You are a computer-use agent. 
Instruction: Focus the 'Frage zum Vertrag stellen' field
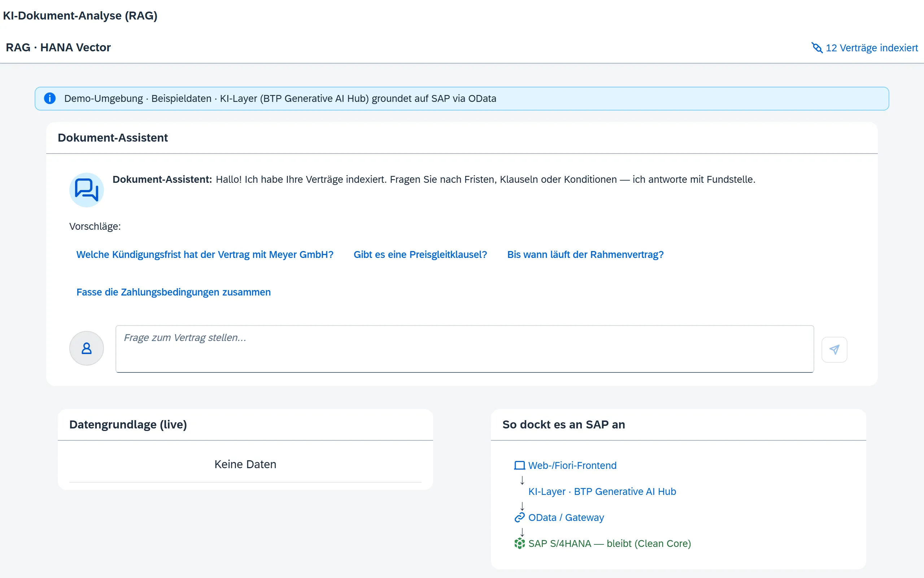tap(465, 349)
